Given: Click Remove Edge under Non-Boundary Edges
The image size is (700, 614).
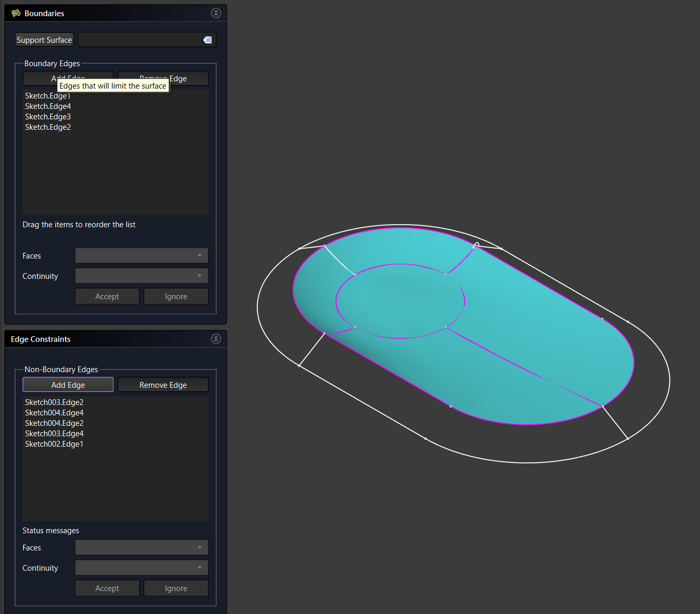Looking at the screenshot, I should coord(163,385).
